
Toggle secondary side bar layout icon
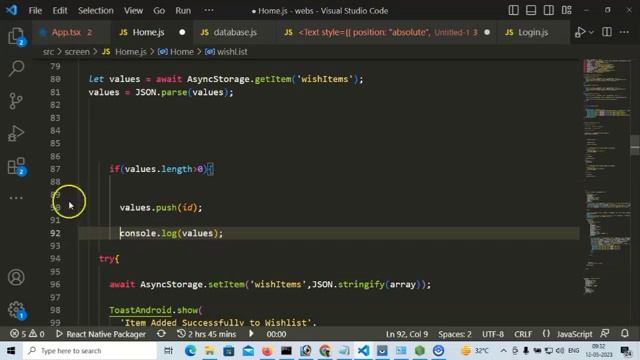549,10
